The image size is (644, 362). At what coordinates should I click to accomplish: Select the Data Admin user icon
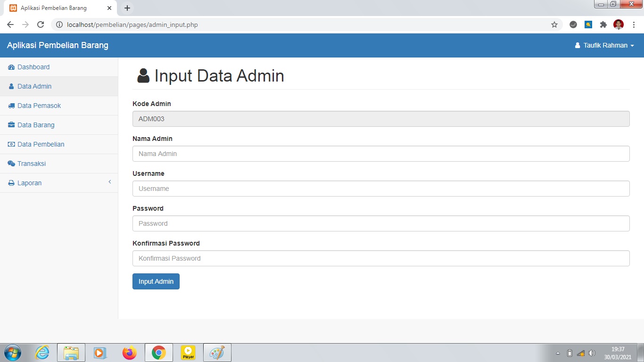coord(11,86)
